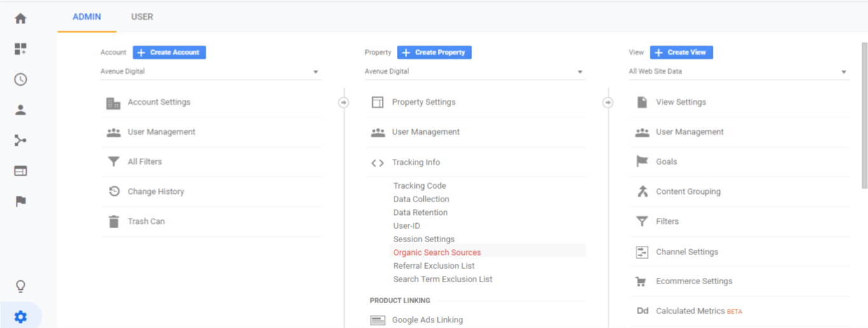Click the Create Account button

pyautogui.click(x=169, y=53)
